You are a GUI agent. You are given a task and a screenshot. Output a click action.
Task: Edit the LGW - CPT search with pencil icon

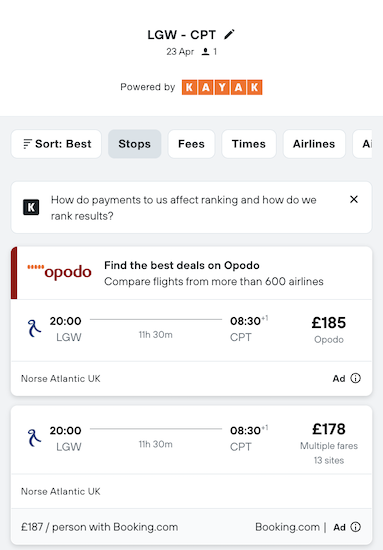pyautogui.click(x=229, y=34)
